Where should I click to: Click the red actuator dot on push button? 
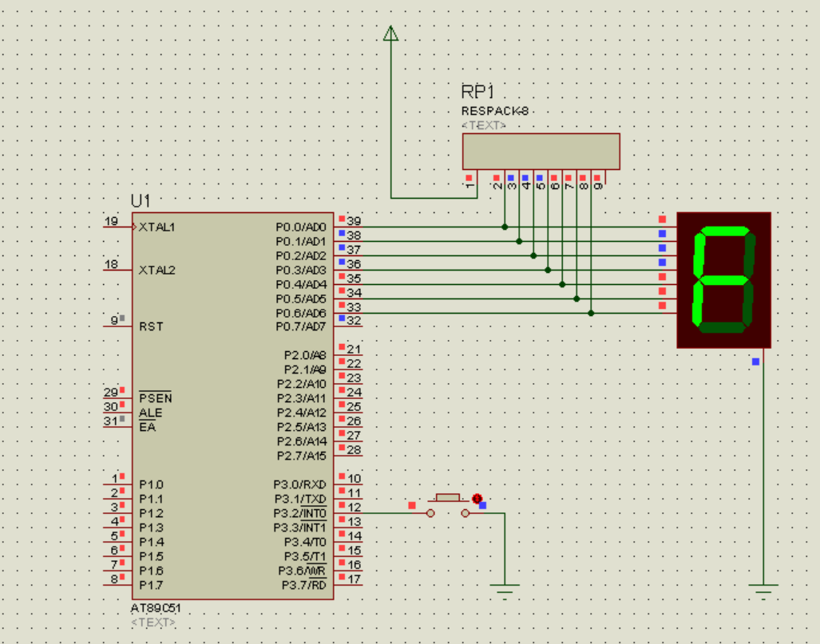(x=477, y=499)
